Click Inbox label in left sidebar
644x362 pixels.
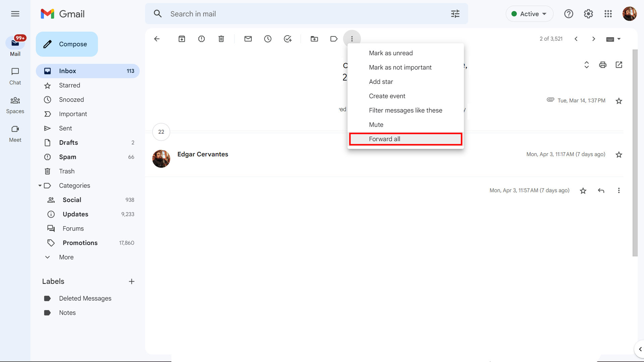[x=68, y=70]
